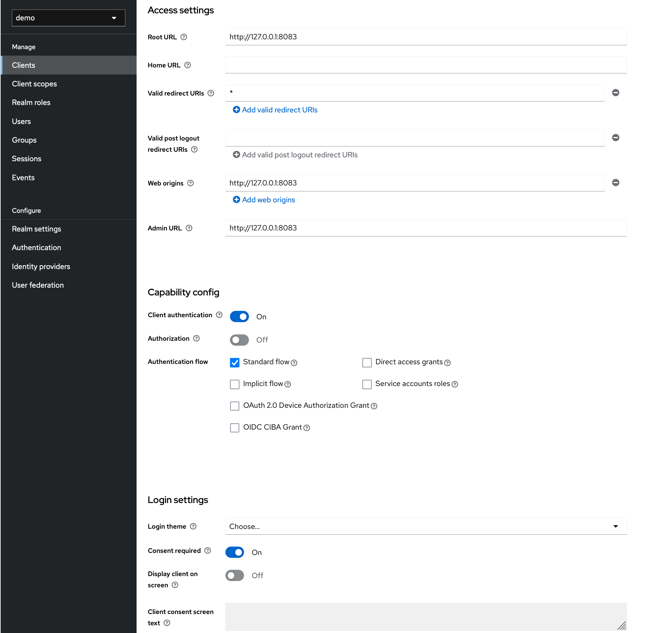Open the Consent required help icon
Viewport: 672px width, 633px height.
(x=207, y=550)
